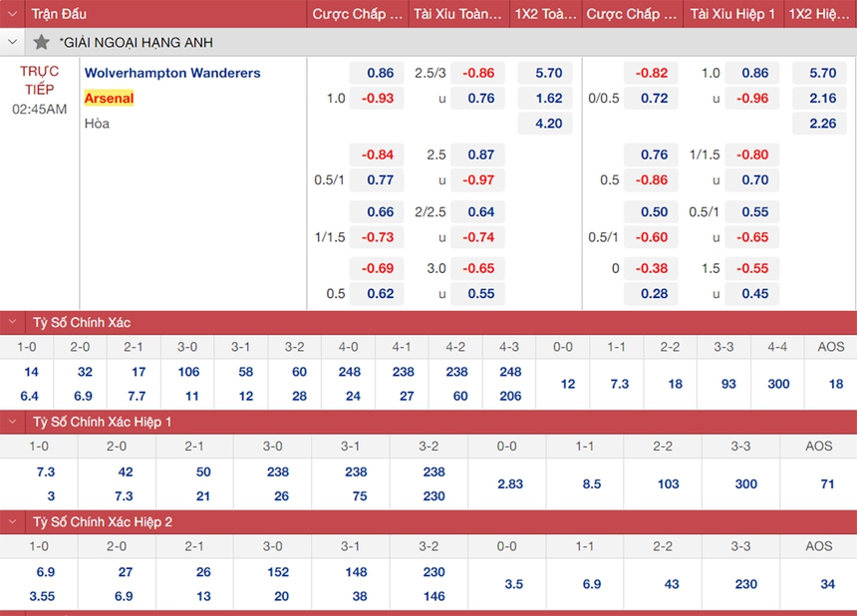Collapse the Giải Ngoại Hạng Anh league row
This screenshot has width=857, height=616.
tap(13, 43)
